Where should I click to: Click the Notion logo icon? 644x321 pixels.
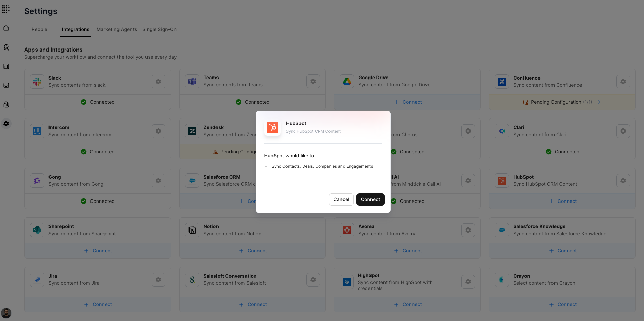192,230
